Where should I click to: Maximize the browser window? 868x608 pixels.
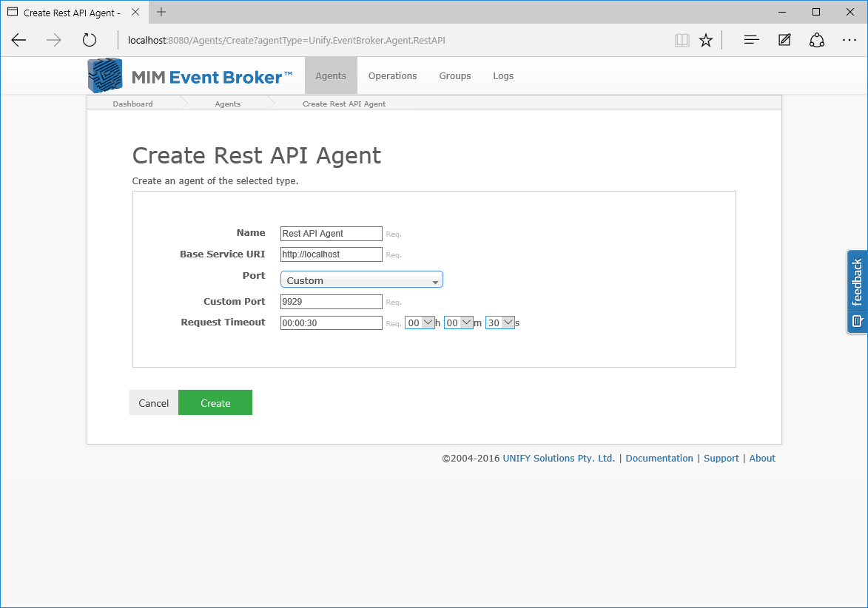tap(816, 12)
